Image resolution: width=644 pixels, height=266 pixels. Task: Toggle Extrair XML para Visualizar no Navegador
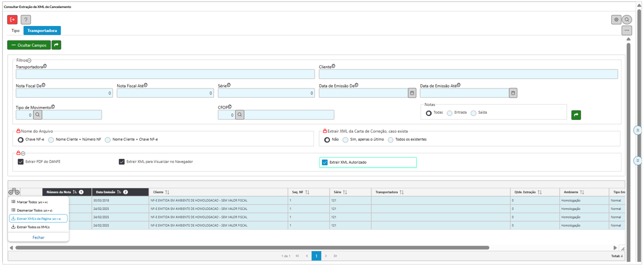[x=122, y=162]
